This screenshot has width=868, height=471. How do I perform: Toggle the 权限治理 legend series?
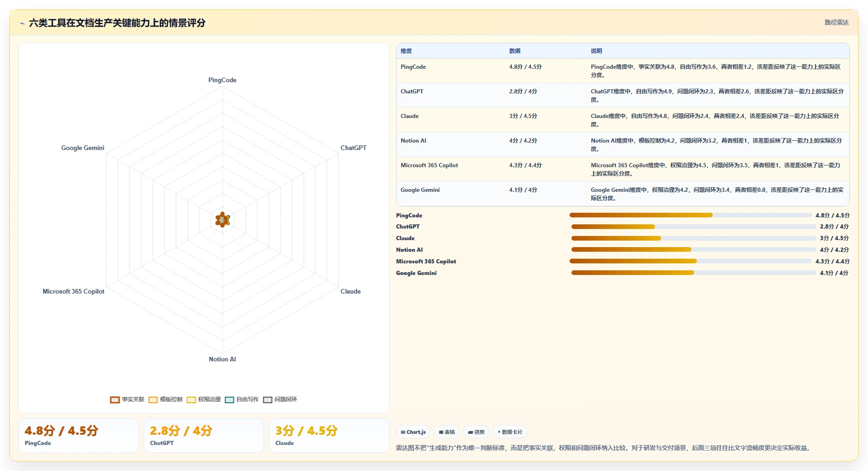point(204,399)
